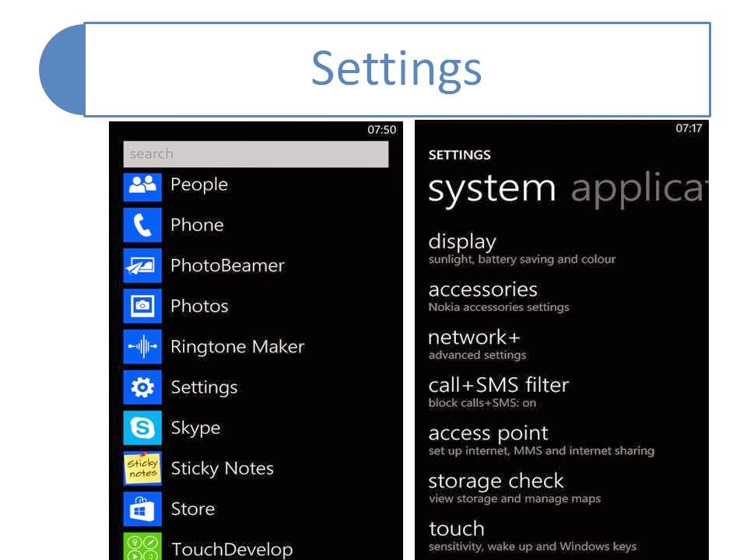Select the People label text

(199, 185)
